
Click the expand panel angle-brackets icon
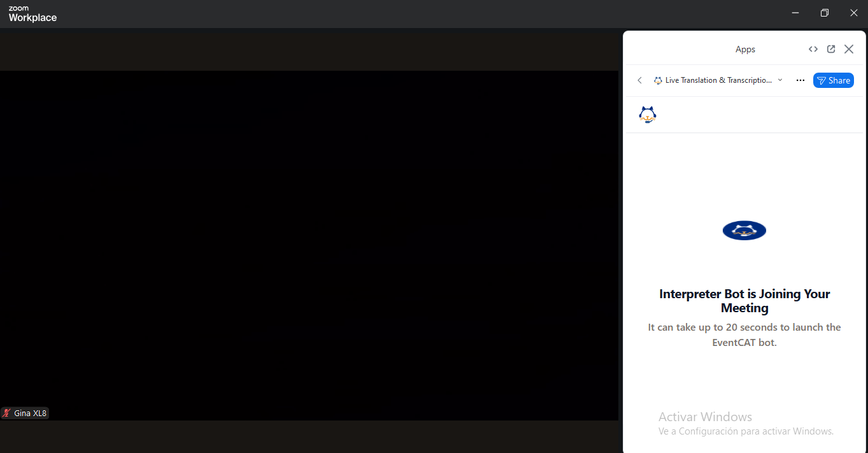click(x=813, y=49)
